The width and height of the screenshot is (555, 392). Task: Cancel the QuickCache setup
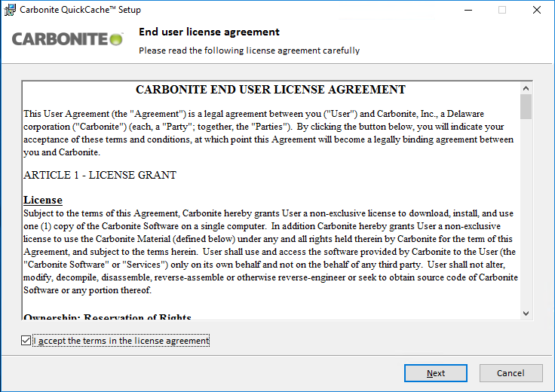click(511, 373)
